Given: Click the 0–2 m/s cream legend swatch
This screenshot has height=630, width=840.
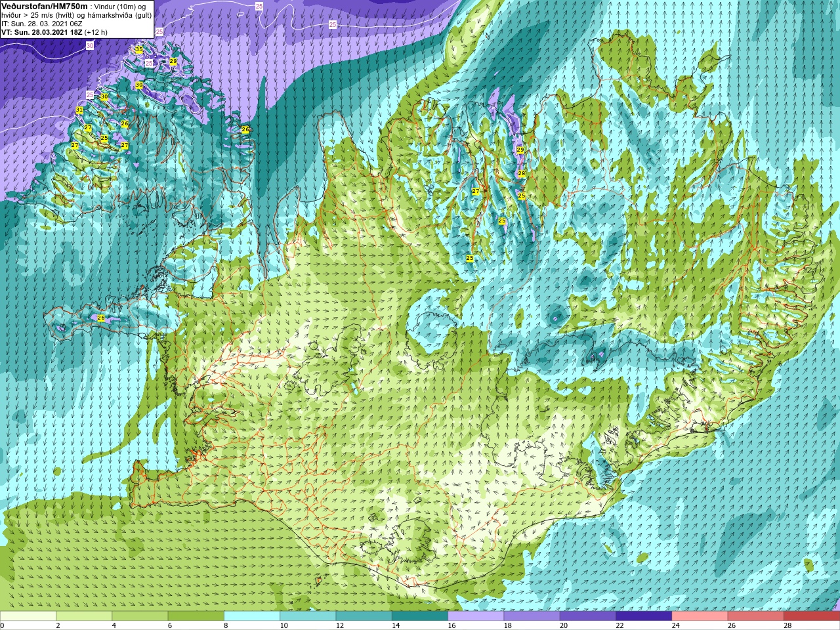Looking at the screenshot, I should pos(28,616).
